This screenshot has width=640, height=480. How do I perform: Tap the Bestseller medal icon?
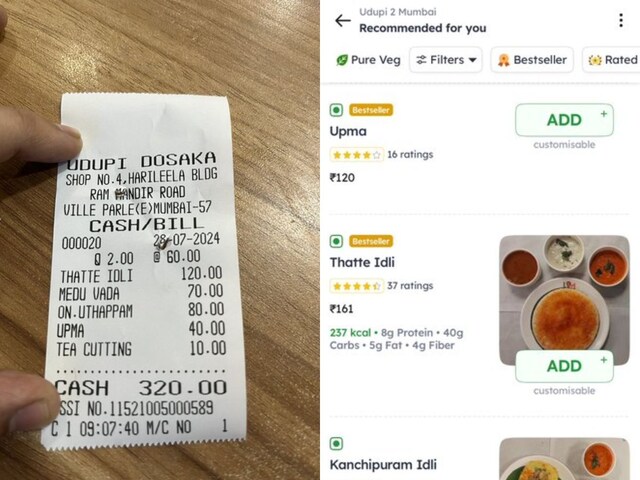coord(504,60)
